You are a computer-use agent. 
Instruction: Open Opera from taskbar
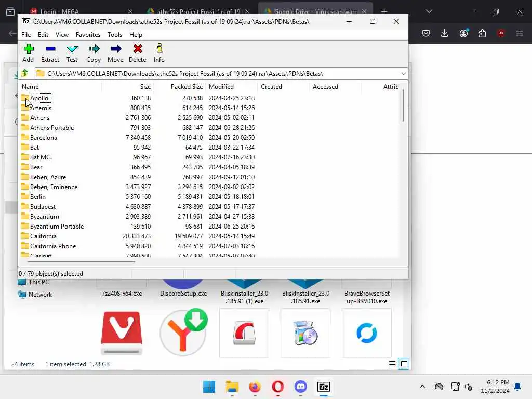277,387
